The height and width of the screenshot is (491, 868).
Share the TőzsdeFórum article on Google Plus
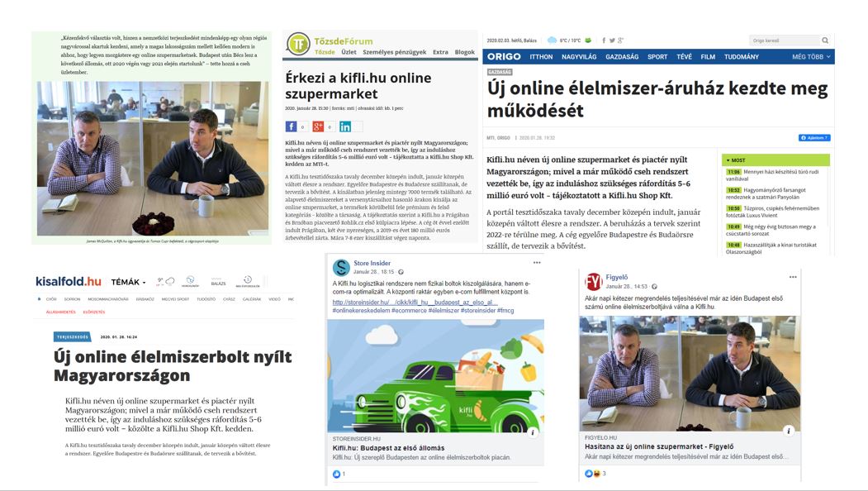coord(318,127)
